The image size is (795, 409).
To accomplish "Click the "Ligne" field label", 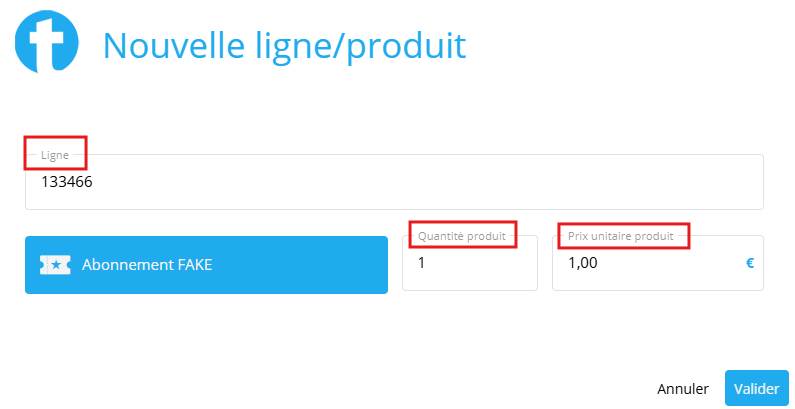I will [x=55, y=155].
